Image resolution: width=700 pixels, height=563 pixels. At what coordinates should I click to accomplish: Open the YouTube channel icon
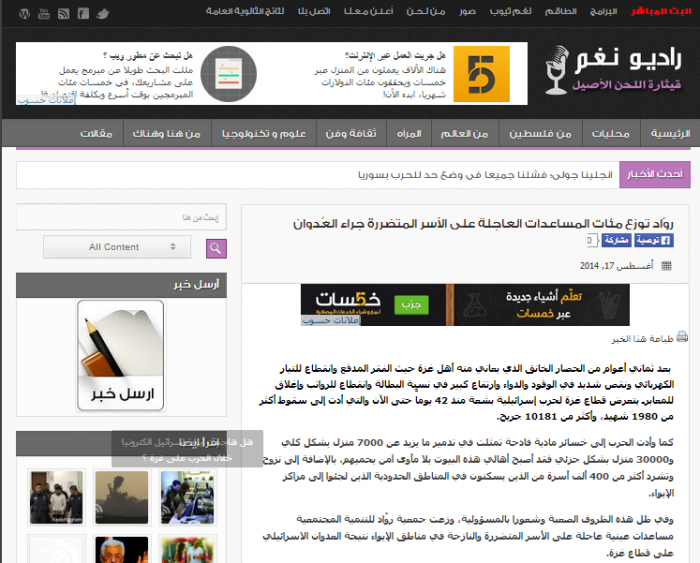[43, 13]
